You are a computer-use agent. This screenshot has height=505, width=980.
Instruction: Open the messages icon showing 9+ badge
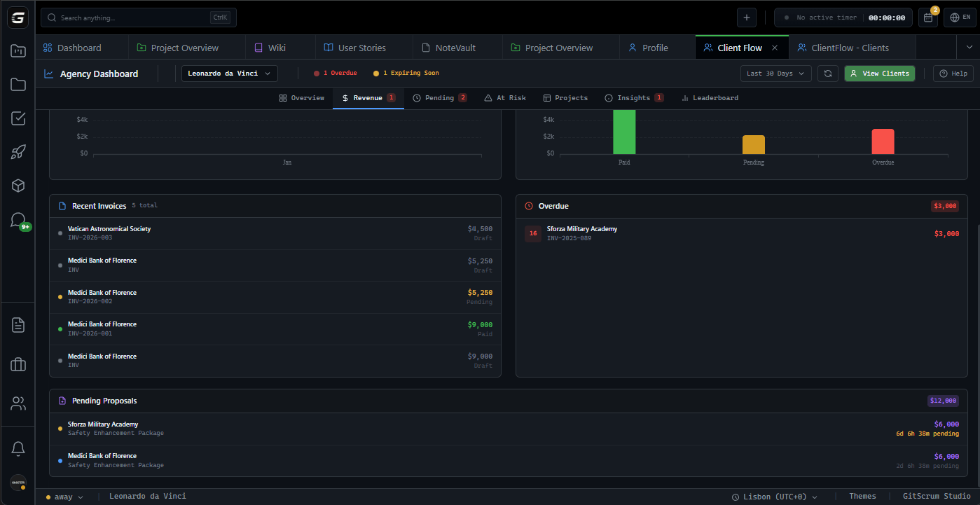coord(18,219)
